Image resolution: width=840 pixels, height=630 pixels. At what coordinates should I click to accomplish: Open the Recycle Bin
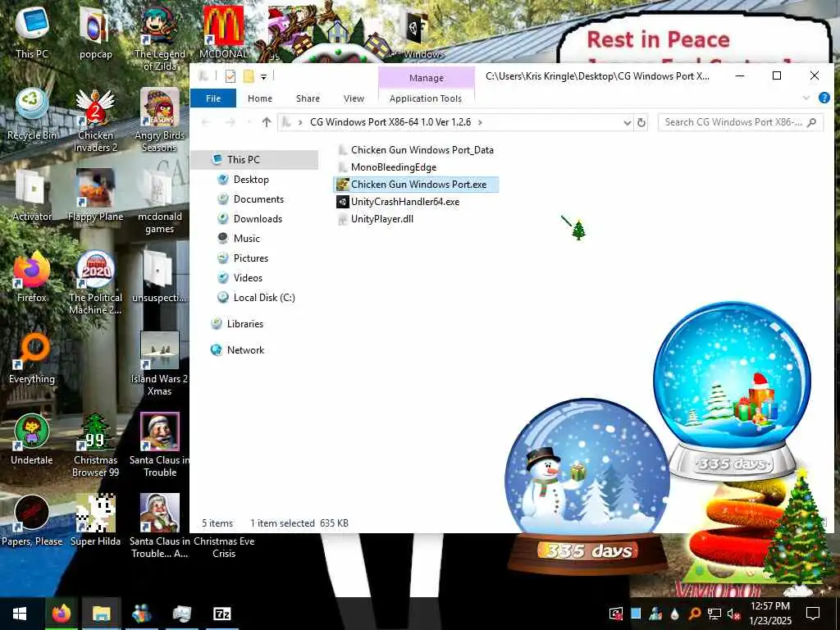32,114
